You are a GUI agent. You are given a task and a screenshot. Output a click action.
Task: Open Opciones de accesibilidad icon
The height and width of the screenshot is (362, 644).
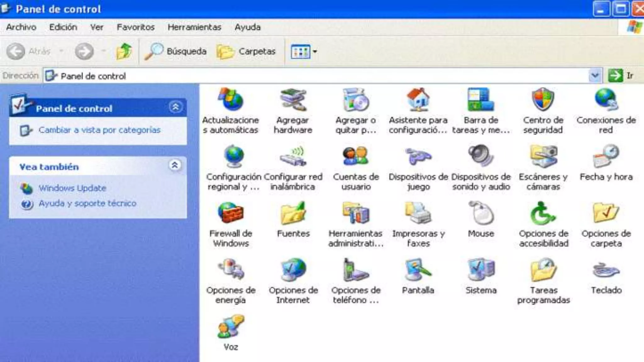(x=543, y=213)
